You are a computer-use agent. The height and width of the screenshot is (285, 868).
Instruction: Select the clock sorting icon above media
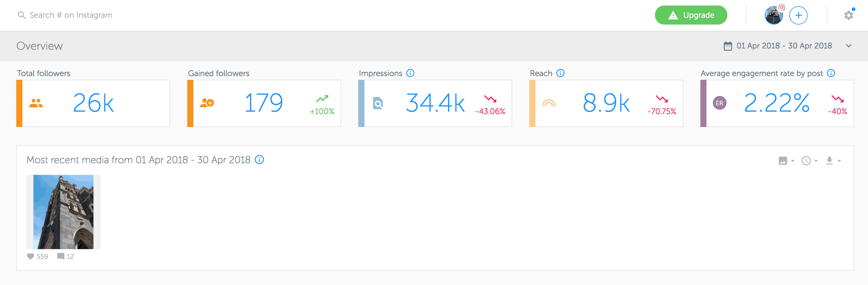pyautogui.click(x=806, y=160)
